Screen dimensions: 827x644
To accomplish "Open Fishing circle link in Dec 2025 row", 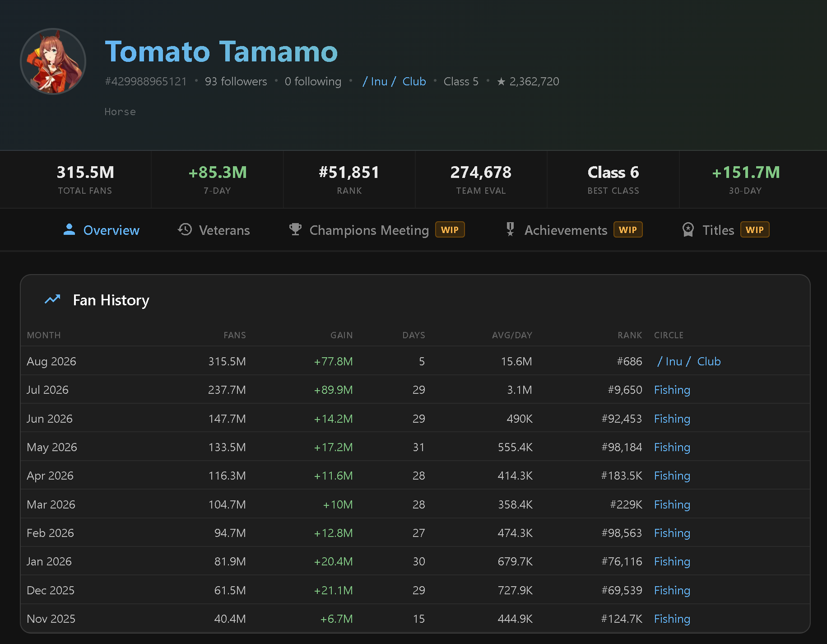I will [672, 590].
